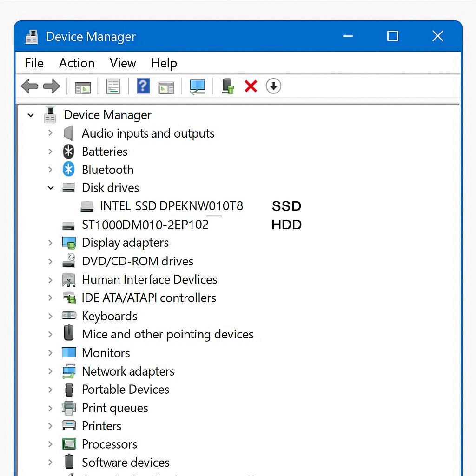Click the Forward navigation arrow

coord(52,86)
